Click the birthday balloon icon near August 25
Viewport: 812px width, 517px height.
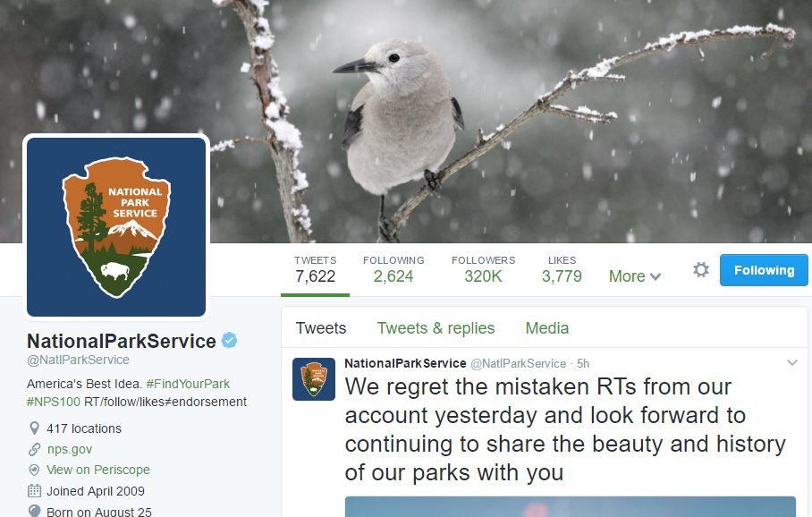[x=34, y=511]
